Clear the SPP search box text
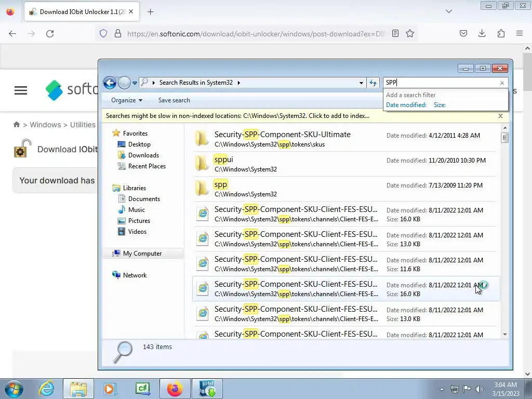Screen dimensions: 532x399 click(x=502, y=83)
